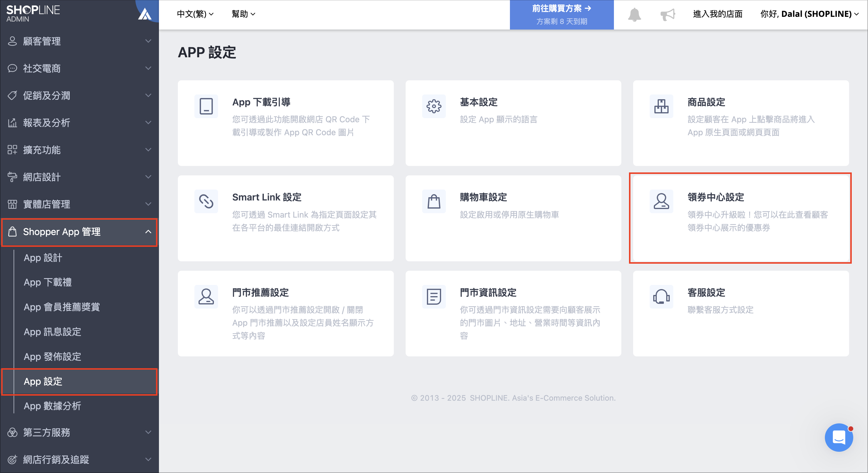Click the 領券中心設定 person icon

click(x=661, y=201)
